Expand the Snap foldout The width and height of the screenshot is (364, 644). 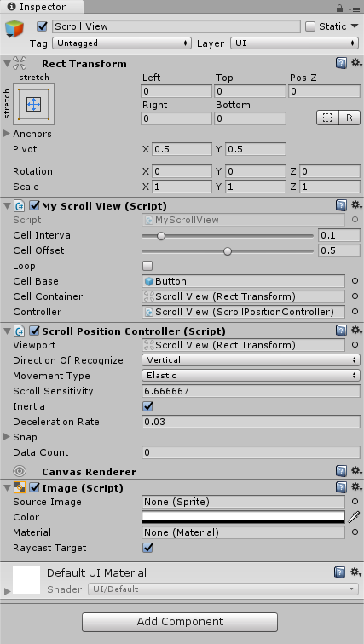[x=7, y=437]
